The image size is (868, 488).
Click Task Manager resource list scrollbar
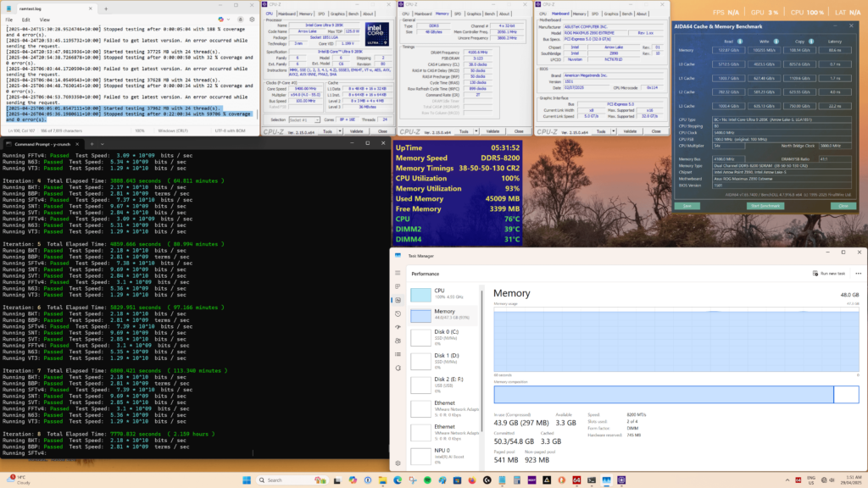pyautogui.click(x=482, y=359)
